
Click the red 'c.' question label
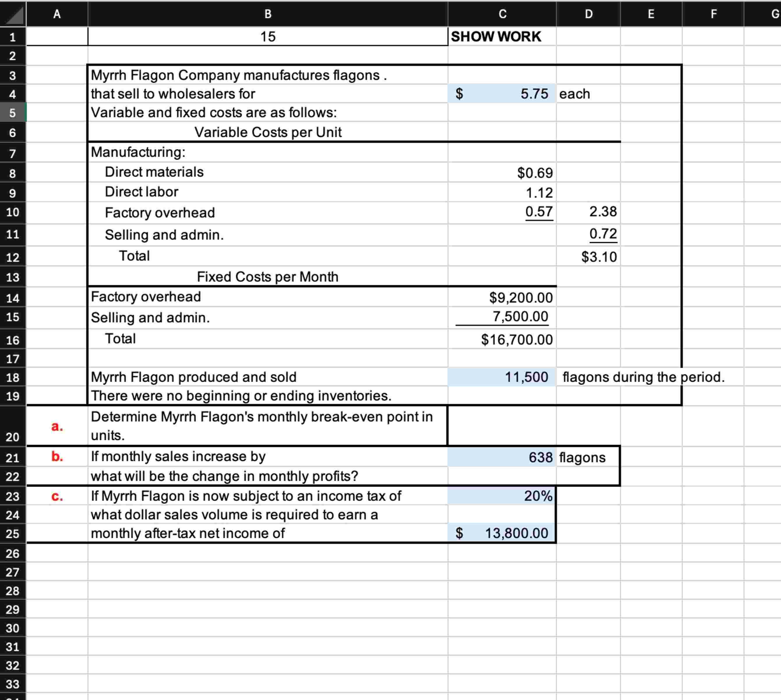point(57,496)
